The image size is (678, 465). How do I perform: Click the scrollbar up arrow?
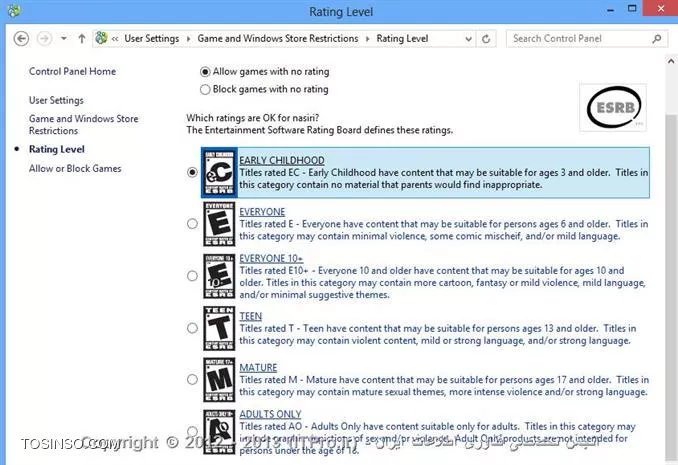pos(671,61)
